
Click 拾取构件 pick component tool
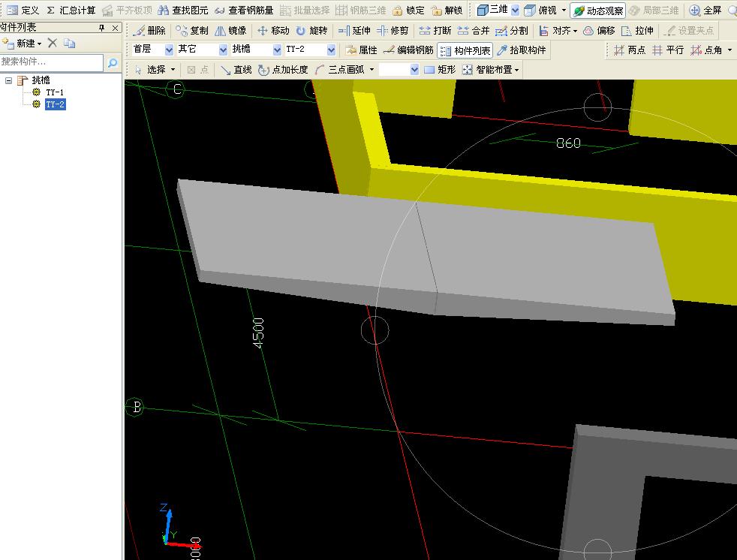point(522,50)
